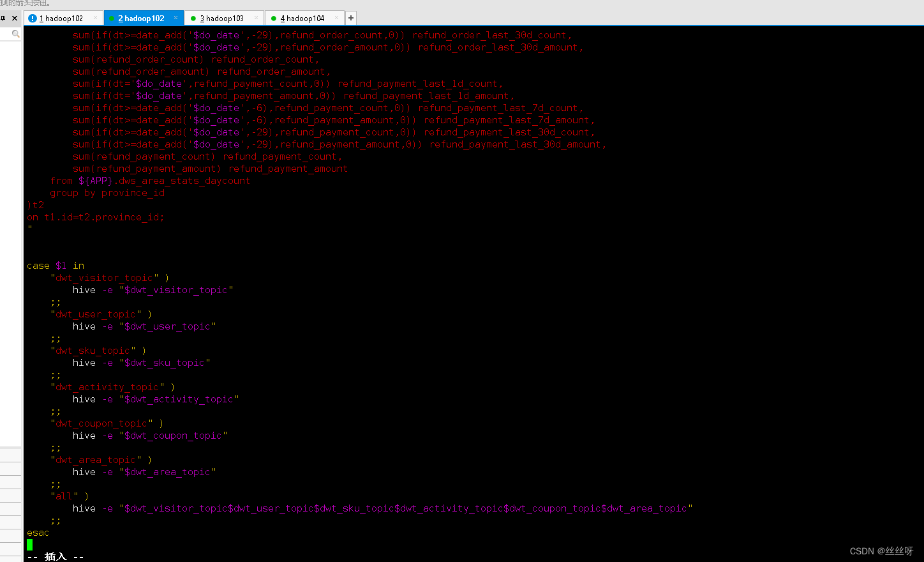Click the hive -e "$dwt_area_topic" command
The height and width of the screenshot is (562, 924).
144,472
